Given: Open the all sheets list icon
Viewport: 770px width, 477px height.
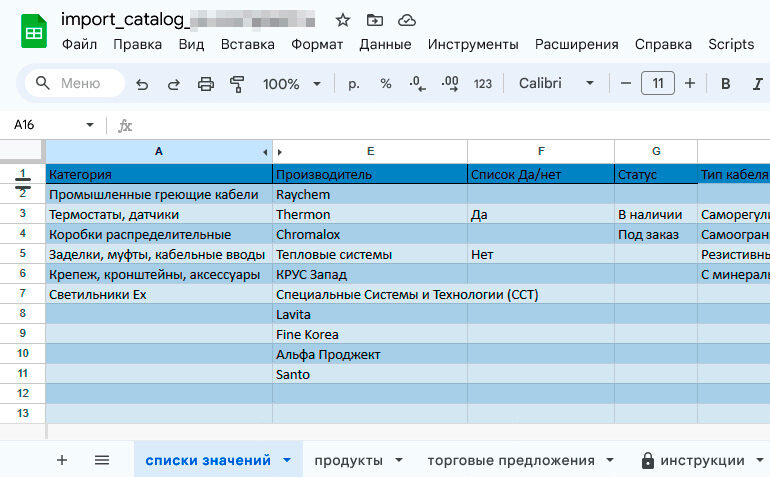Looking at the screenshot, I should point(102,460).
